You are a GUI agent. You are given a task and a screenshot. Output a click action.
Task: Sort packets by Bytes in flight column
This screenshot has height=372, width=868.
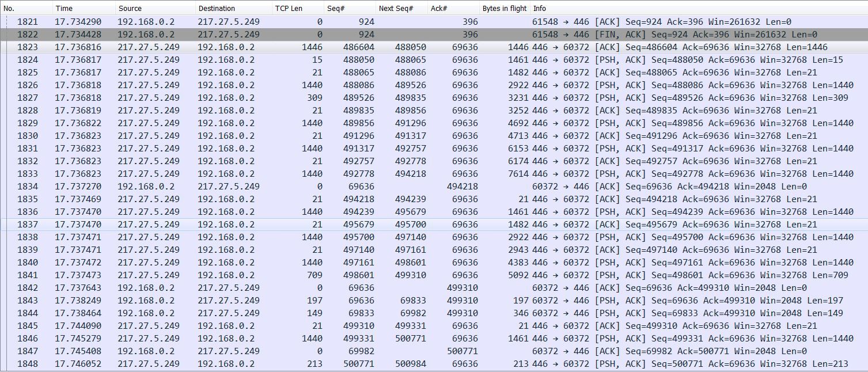coord(505,8)
